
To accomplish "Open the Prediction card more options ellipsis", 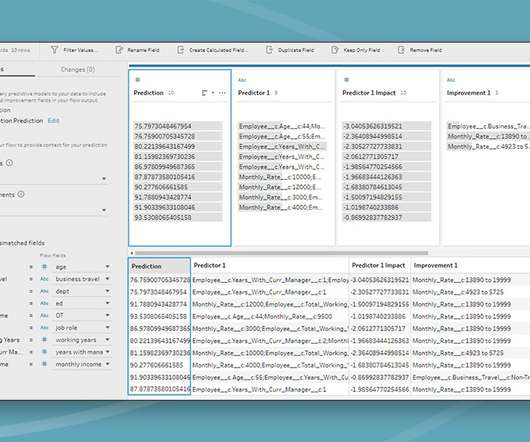I will coord(222,93).
